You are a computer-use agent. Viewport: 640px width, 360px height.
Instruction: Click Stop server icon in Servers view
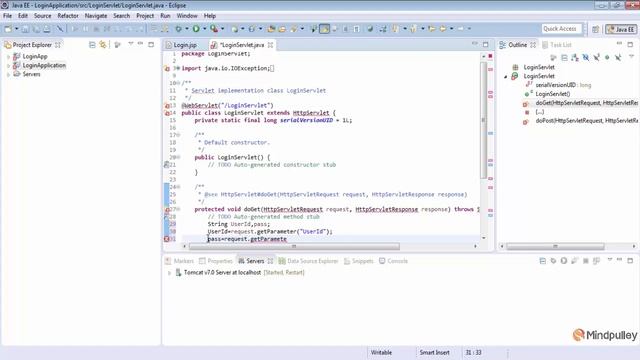click(x=586, y=261)
